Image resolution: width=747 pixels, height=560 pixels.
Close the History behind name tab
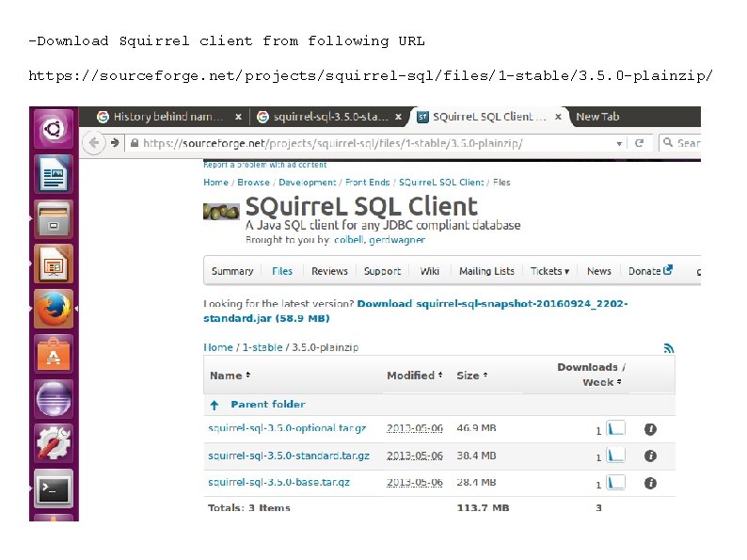238,117
